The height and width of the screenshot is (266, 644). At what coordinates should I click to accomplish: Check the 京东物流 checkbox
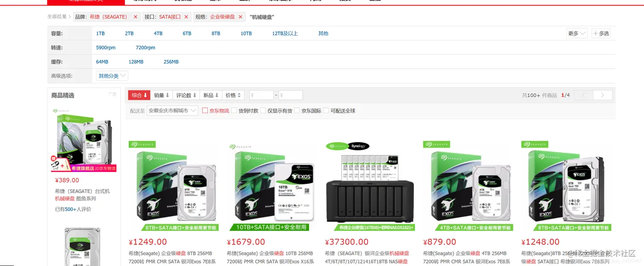[x=205, y=111]
